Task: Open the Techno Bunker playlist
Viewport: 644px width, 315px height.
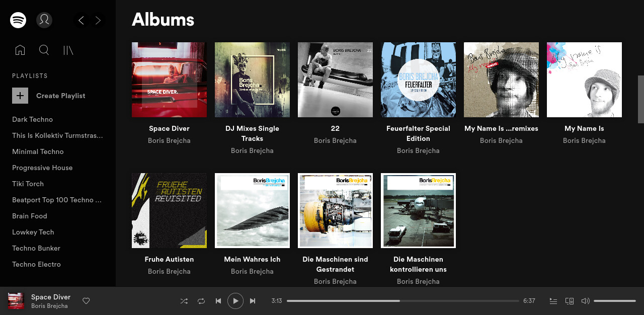Action: pos(36,248)
